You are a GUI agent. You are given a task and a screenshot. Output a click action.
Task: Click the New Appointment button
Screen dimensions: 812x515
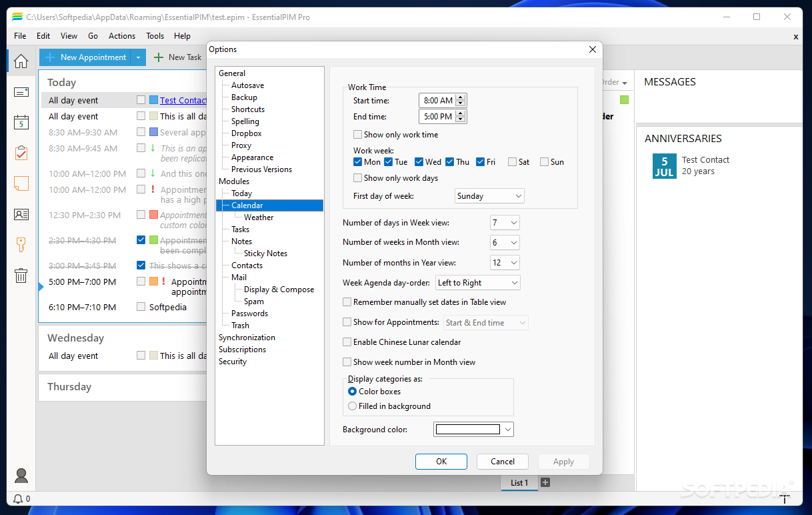click(x=85, y=57)
